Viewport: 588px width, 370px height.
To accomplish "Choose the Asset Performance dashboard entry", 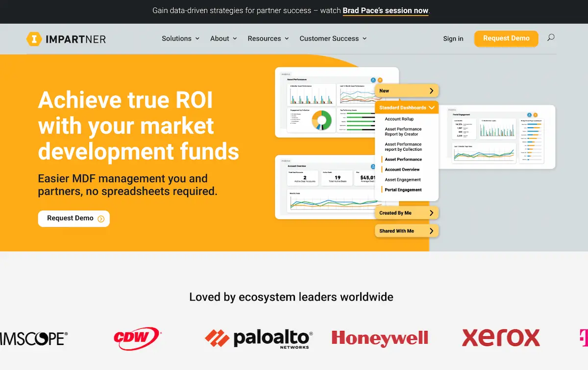I will coord(403,160).
